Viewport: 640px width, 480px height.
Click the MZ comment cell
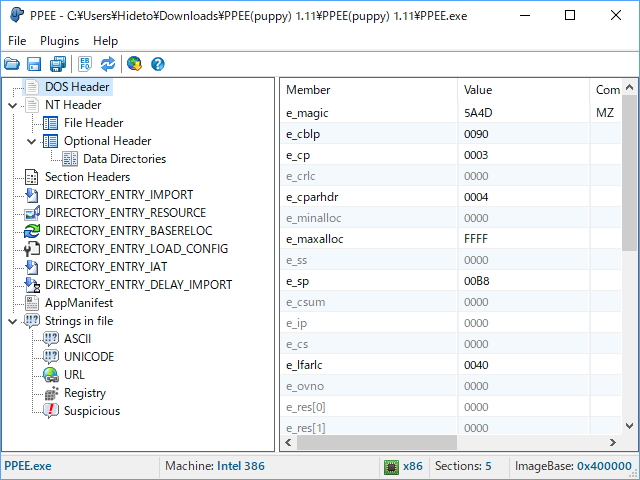click(x=605, y=113)
